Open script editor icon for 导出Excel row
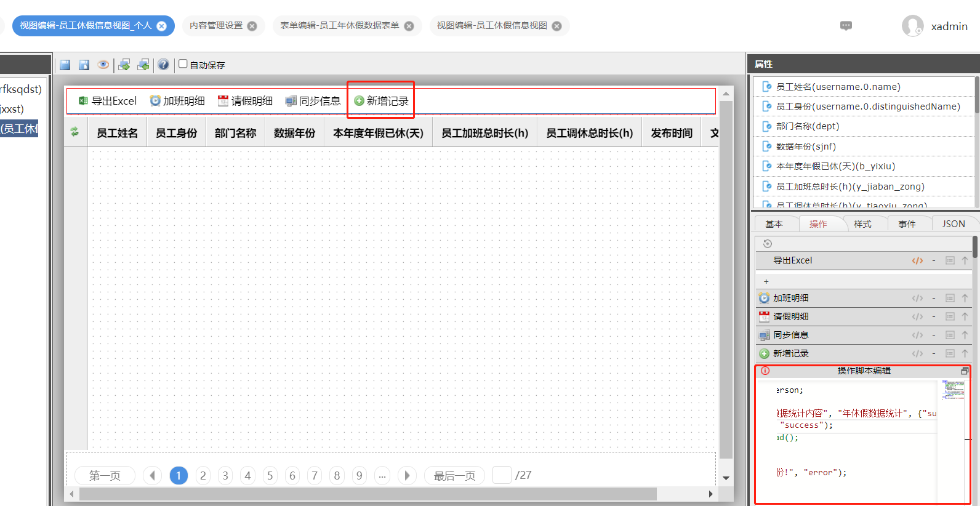980x506 pixels. tap(917, 260)
